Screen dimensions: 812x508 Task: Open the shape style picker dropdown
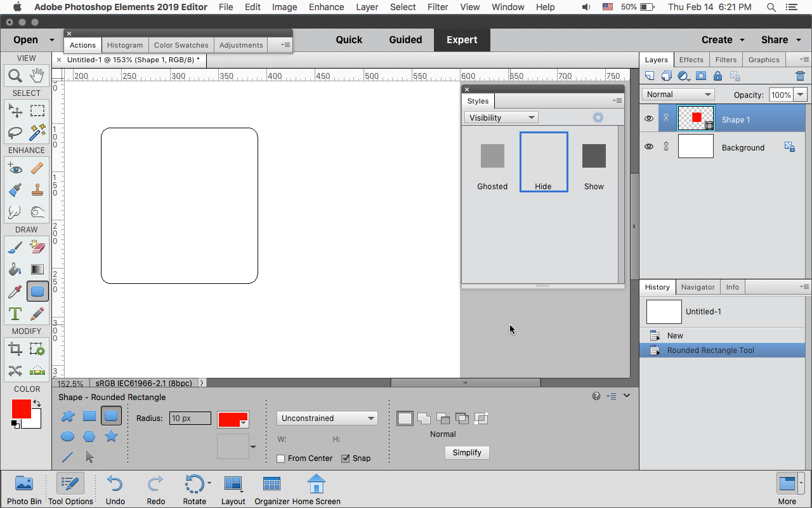point(253,447)
